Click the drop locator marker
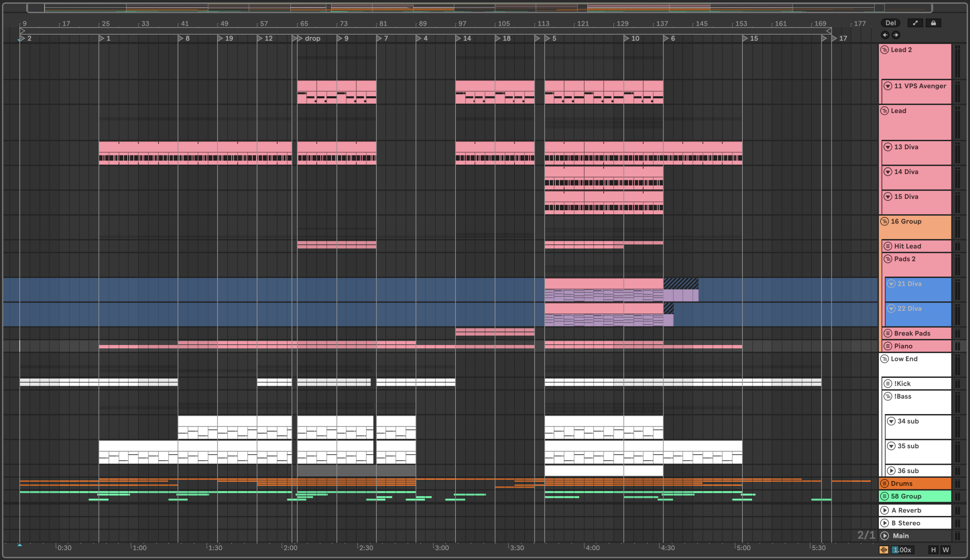Screen dimensions: 970x560 [300, 39]
